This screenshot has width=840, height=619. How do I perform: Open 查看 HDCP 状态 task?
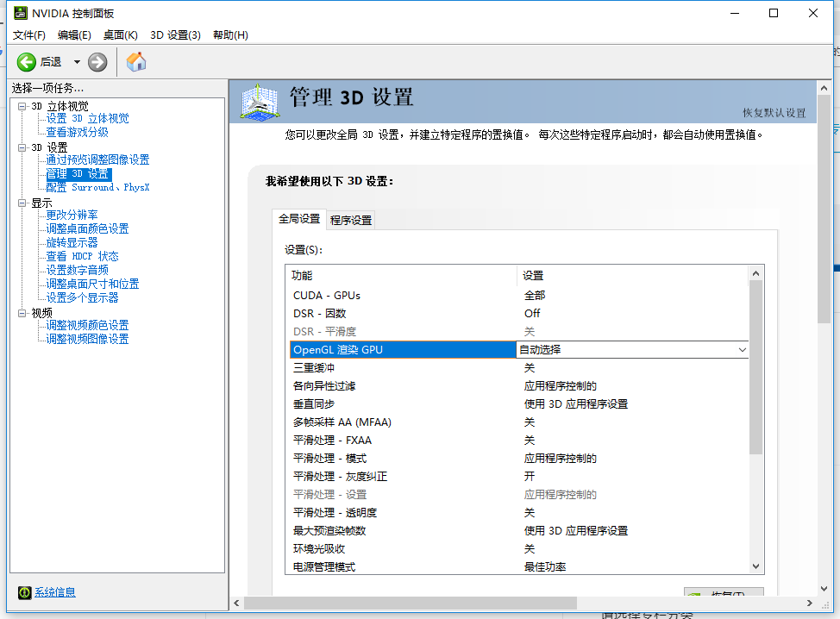(x=83, y=256)
